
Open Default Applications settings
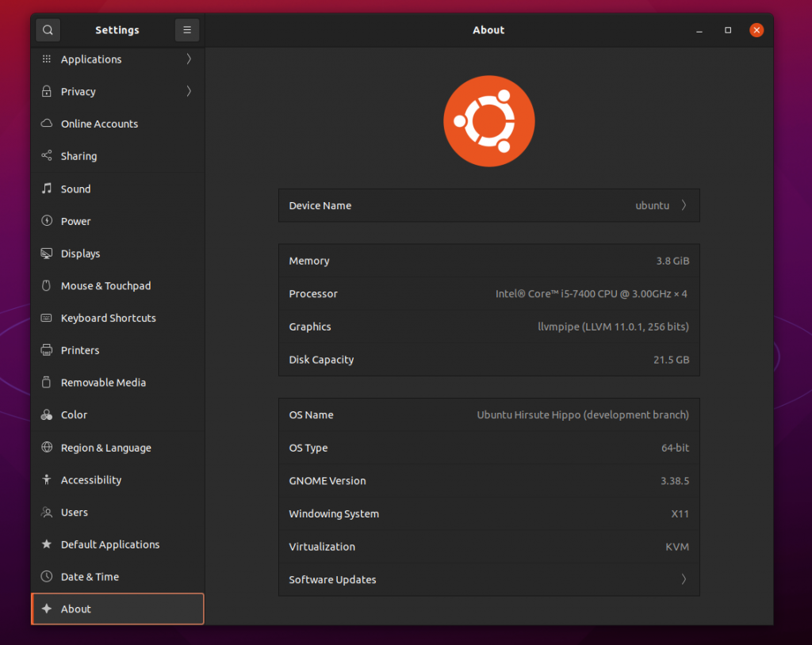109,544
